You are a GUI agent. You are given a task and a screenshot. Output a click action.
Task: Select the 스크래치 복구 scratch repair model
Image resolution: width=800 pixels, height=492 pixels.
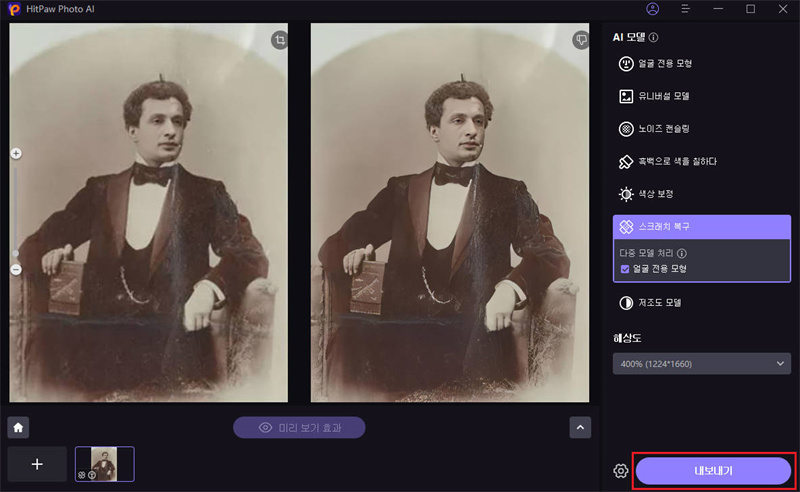[702, 227]
